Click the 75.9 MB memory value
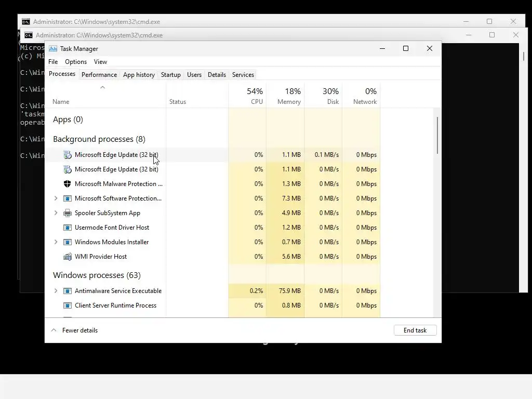The height and width of the screenshot is (399, 532). tap(290, 291)
